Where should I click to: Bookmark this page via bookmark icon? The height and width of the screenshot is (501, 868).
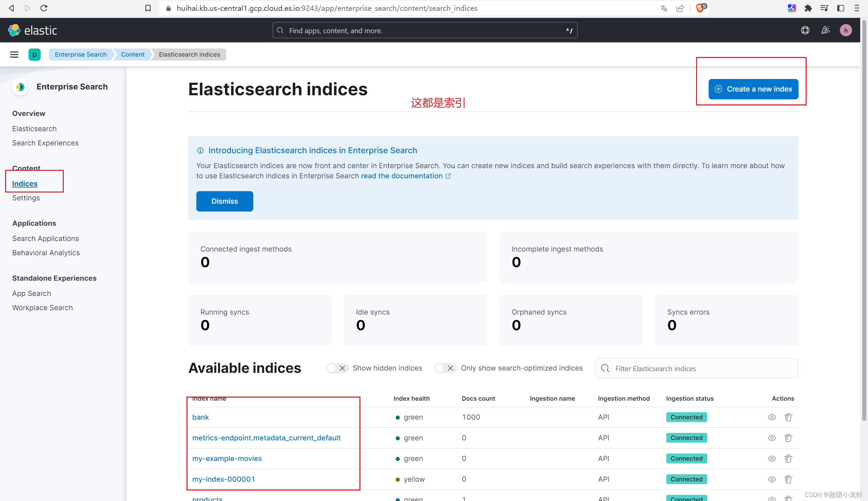[148, 8]
